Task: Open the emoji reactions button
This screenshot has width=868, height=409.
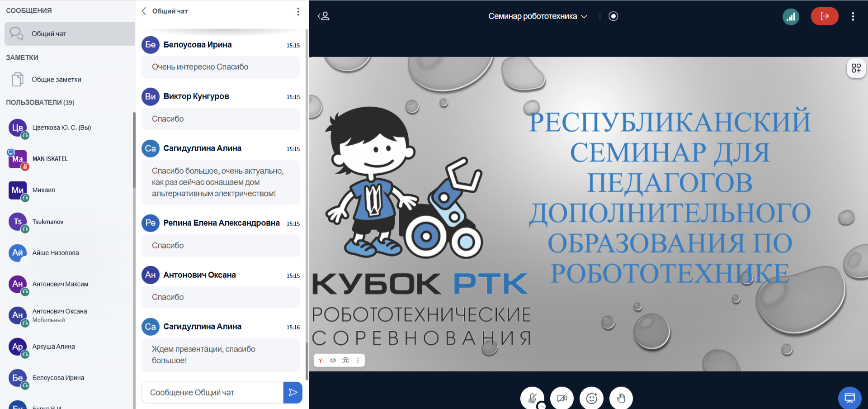Action: pyautogui.click(x=591, y=398)
